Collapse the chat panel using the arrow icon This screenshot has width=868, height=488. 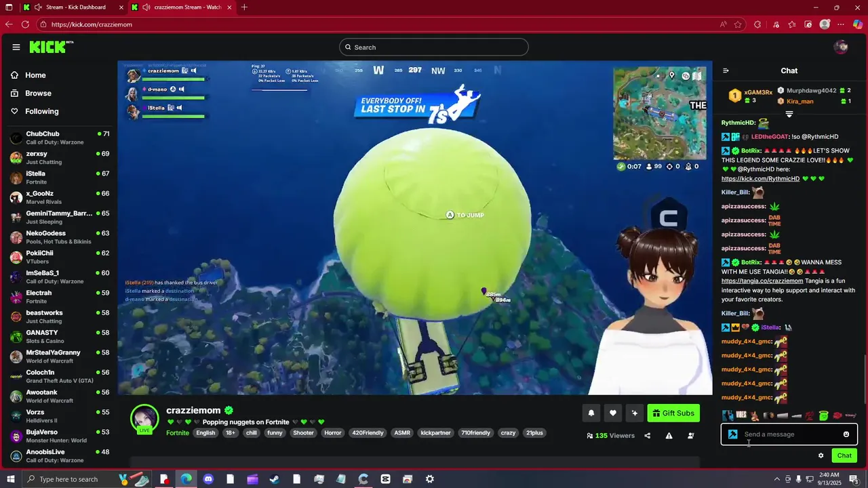[726, 70]
